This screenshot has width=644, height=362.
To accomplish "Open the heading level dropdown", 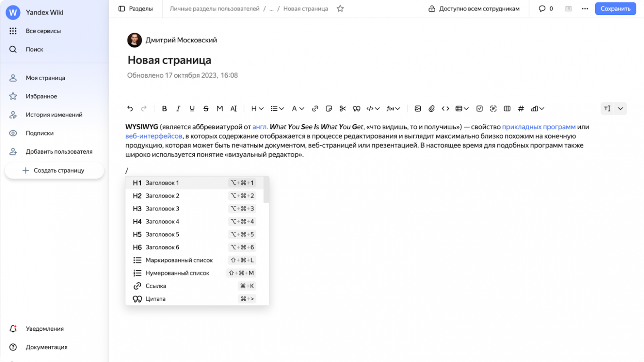I will click(x=256, y=109).
